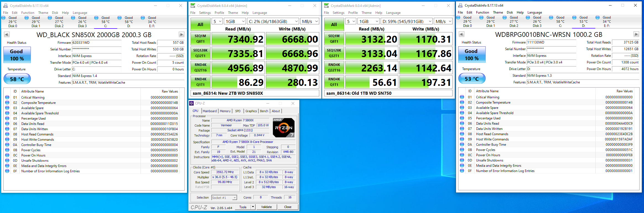Click the 53 °C temperature indicator
Image resolution: width=644 pixels, height=213 pixels.
pyautogui.click(x=472, y=79)
